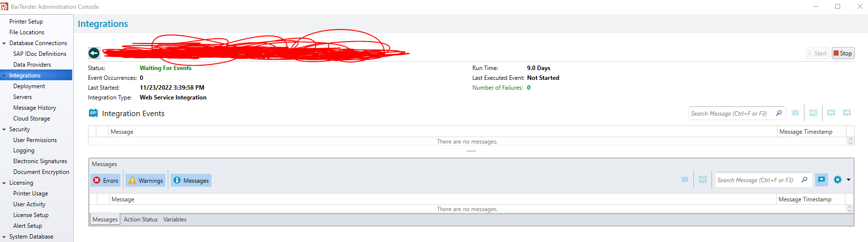Open File Locations in sidebar
Screen dimensions: 868x242
[26, 32]
